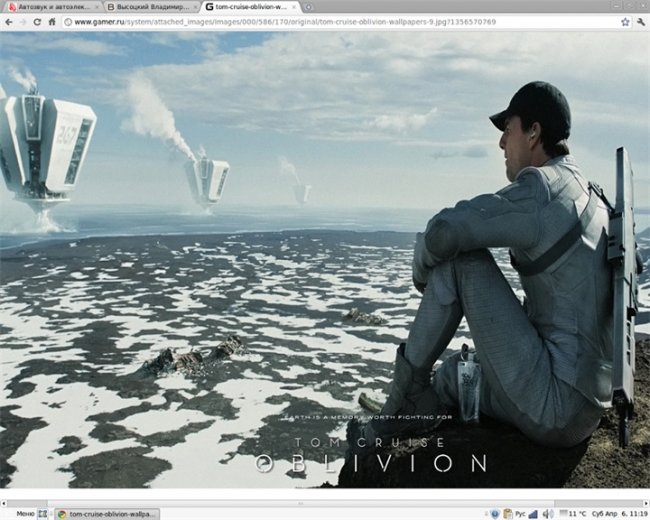Click the volume speaker tray icon
The height and width of the screenshot is (520, 650).
tap(548, 513)
